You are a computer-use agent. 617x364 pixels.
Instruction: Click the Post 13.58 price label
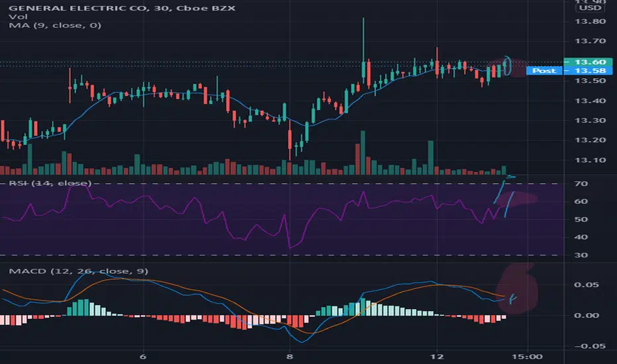[x=569, y=70]
